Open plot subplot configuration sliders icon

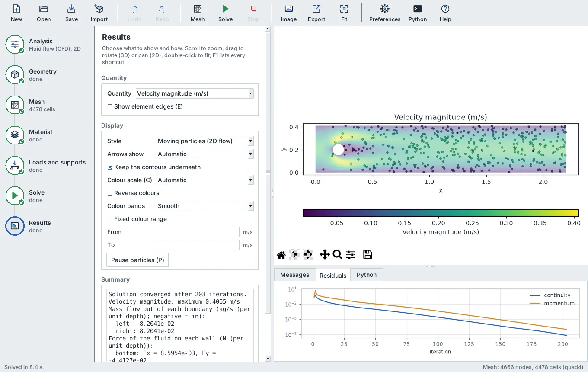[351, 255]
